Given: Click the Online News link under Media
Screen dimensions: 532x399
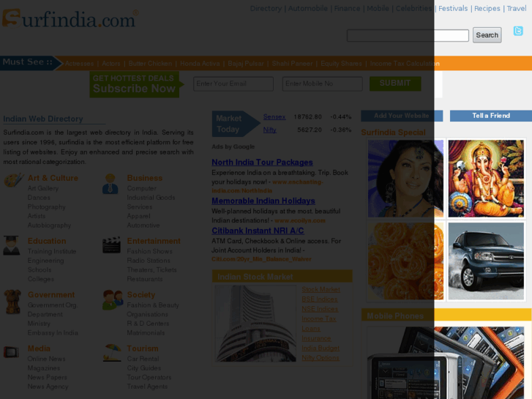Looking at the screenshot, I should [x=47, y=359].
